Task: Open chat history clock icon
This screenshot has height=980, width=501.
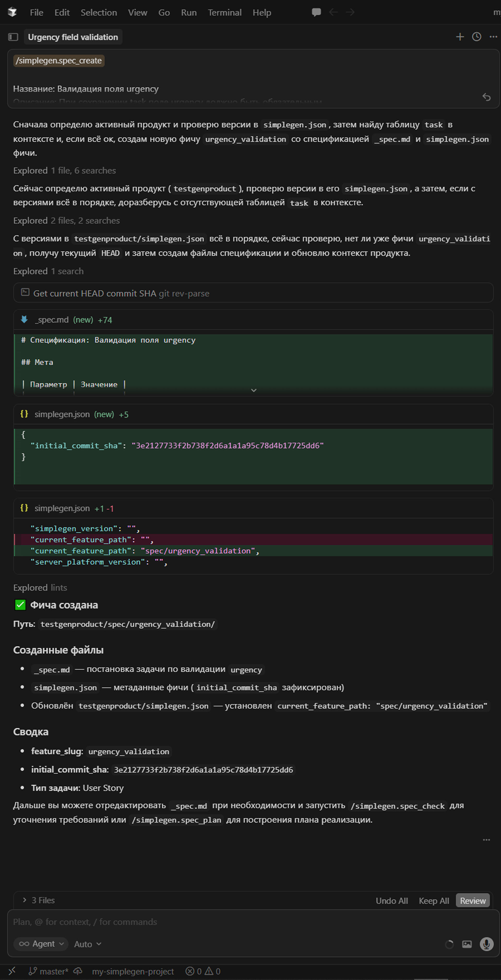Action: 477,37
